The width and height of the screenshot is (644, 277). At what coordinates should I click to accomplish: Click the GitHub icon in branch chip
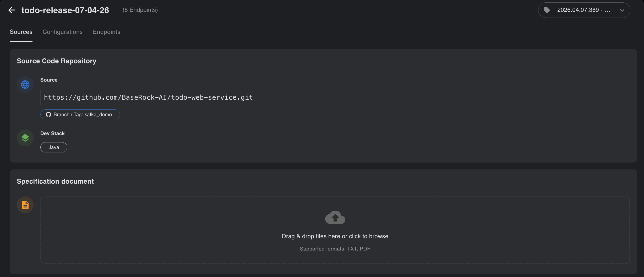pyautogui.click(x=48, y=115)
